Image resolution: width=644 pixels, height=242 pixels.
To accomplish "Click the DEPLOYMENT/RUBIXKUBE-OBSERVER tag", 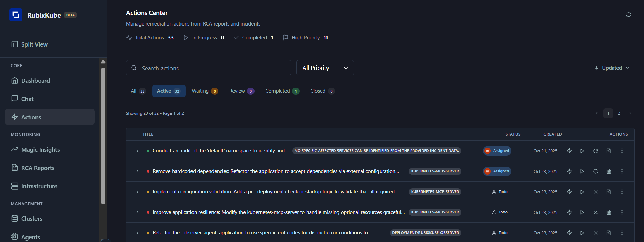I will pyautogui.click(x=426, y=233).
